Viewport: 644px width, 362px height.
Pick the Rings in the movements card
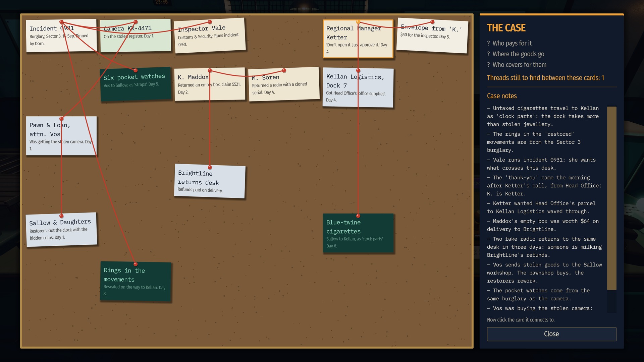coord(136,282)
